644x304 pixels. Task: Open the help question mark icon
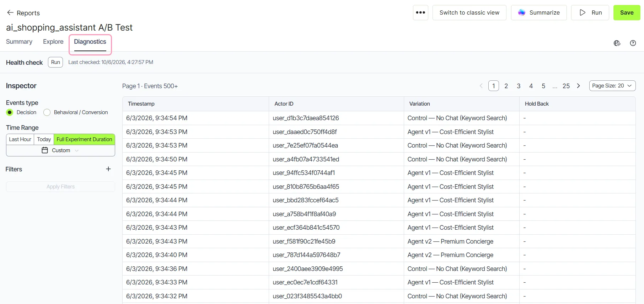coord(633,43)
